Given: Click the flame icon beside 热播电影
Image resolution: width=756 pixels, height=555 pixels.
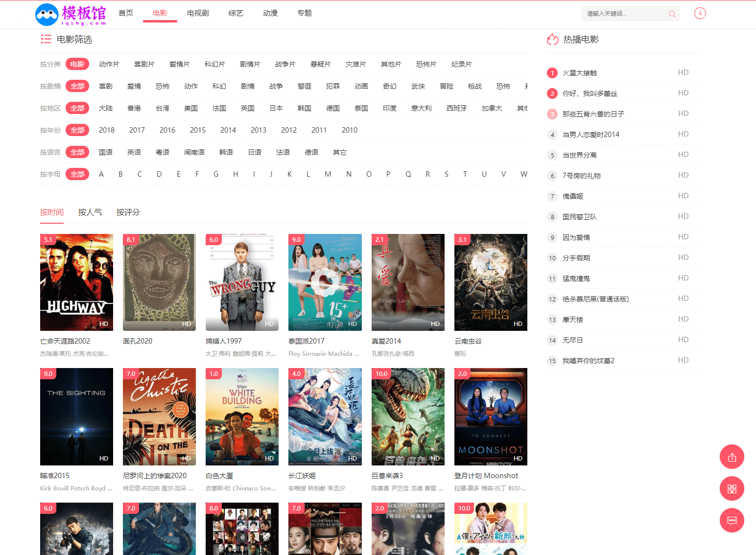Looking at the screenshot, I should coord(553,39).
